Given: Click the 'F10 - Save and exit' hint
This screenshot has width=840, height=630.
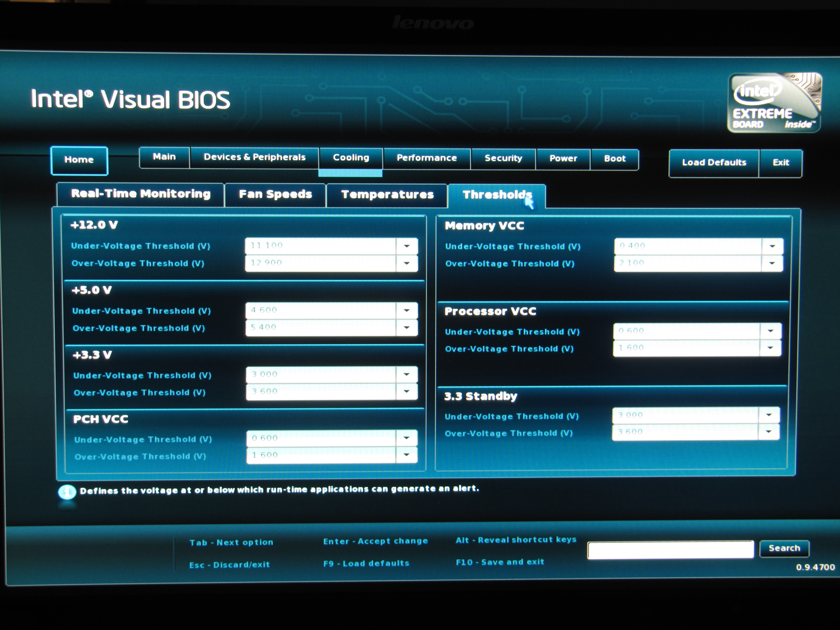Looking at the screenshot, I should point(500,562).
